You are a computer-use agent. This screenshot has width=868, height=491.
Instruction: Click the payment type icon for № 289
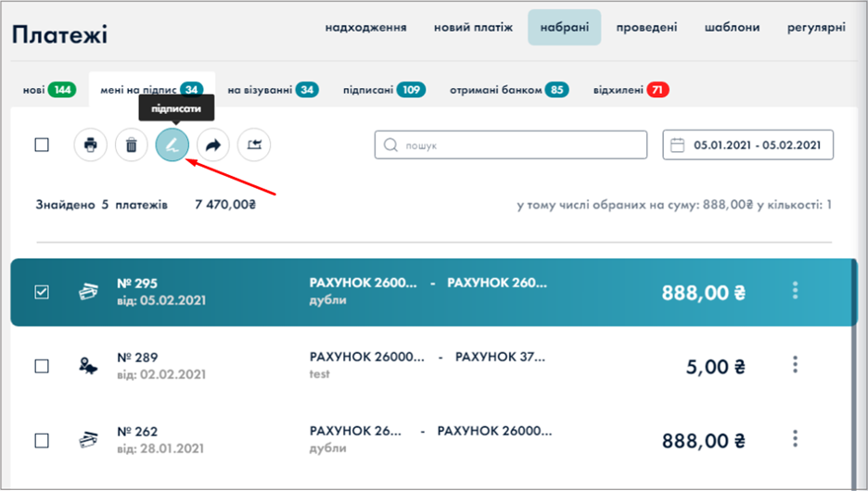pos(88,366)
